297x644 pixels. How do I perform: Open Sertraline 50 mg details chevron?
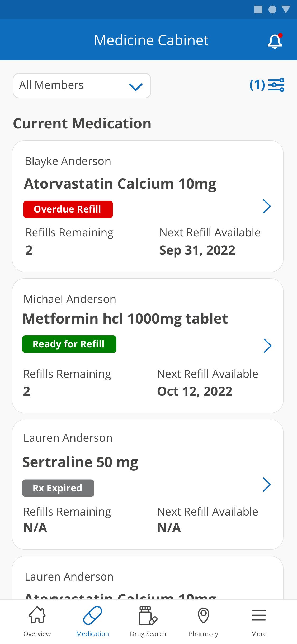(x=267, y=485)
